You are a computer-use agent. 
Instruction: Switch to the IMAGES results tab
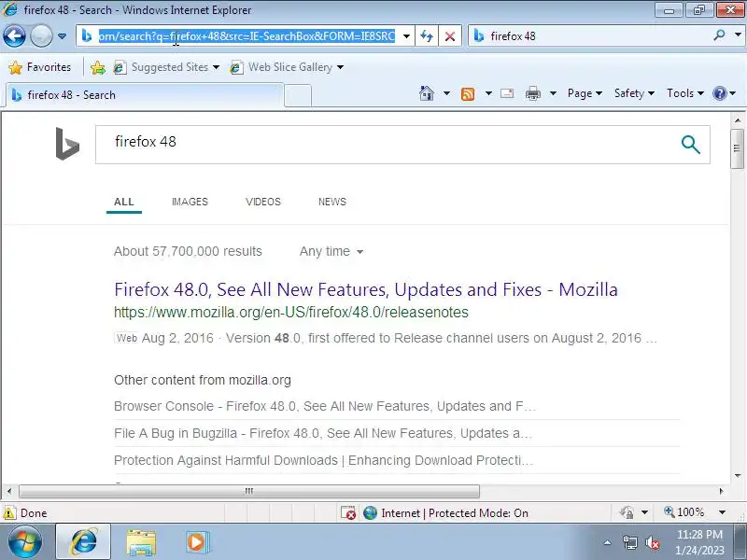point(190,202)
